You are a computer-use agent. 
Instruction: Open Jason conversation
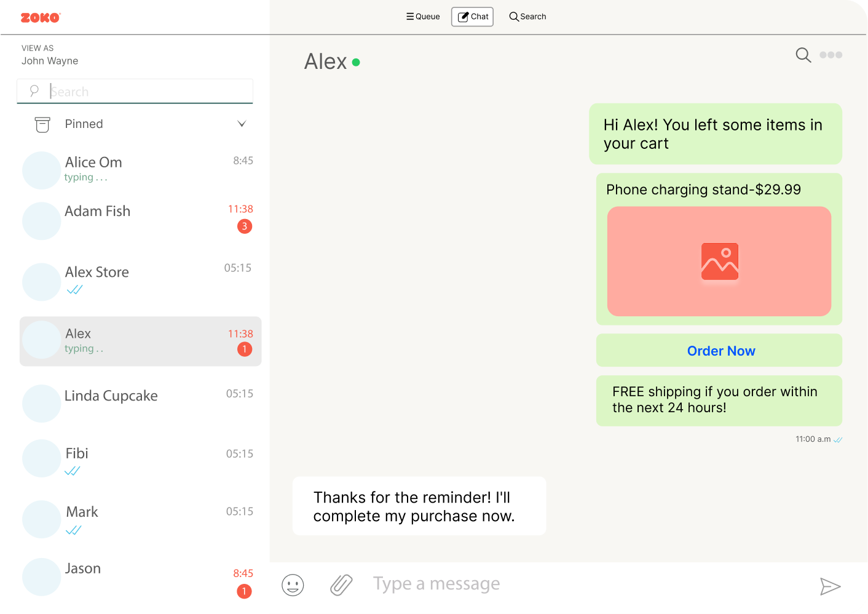(140, 577)
